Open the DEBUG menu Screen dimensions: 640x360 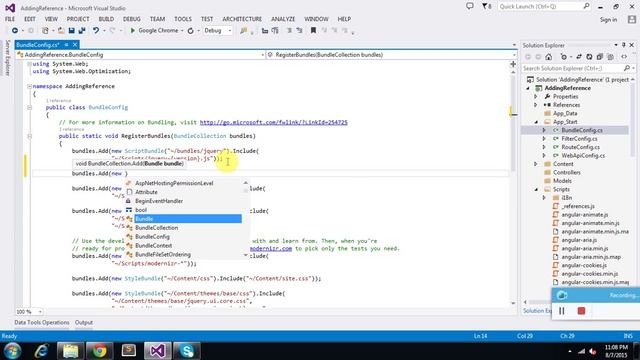click(131, 19)
